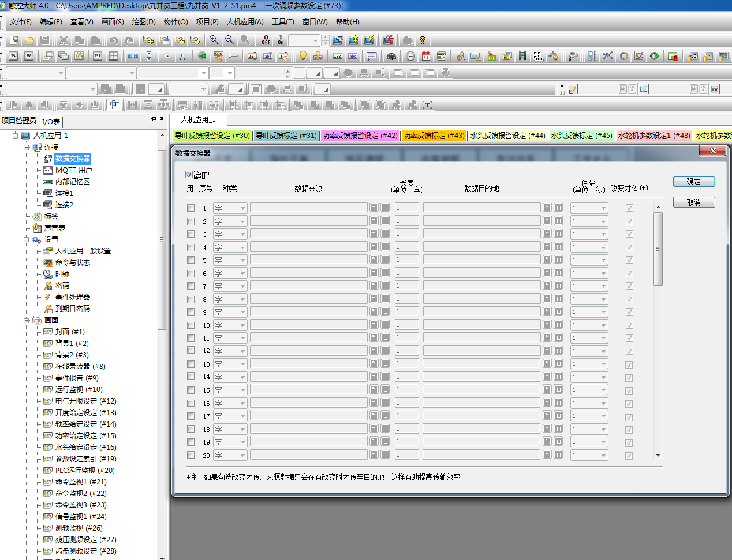
Task: Click the Zoom out magnifier icon
Action: pyautogui.click(x=230, y=40)
